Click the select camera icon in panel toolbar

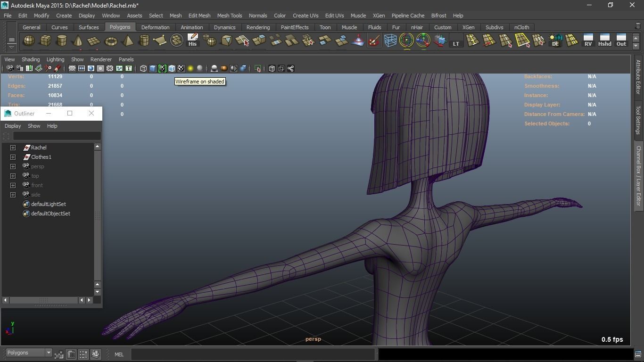[x=10, y=69]
